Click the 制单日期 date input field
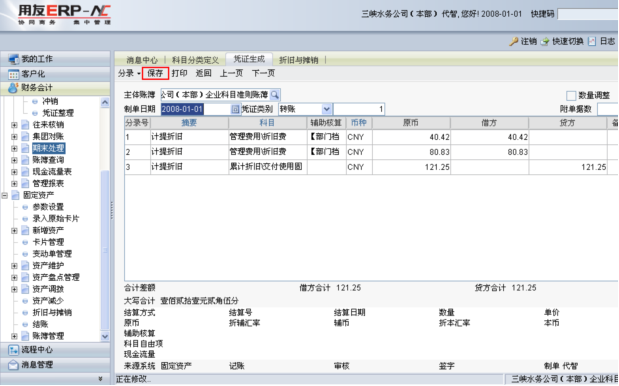Screen dimensions: 619x386 (x=196, y=109)
